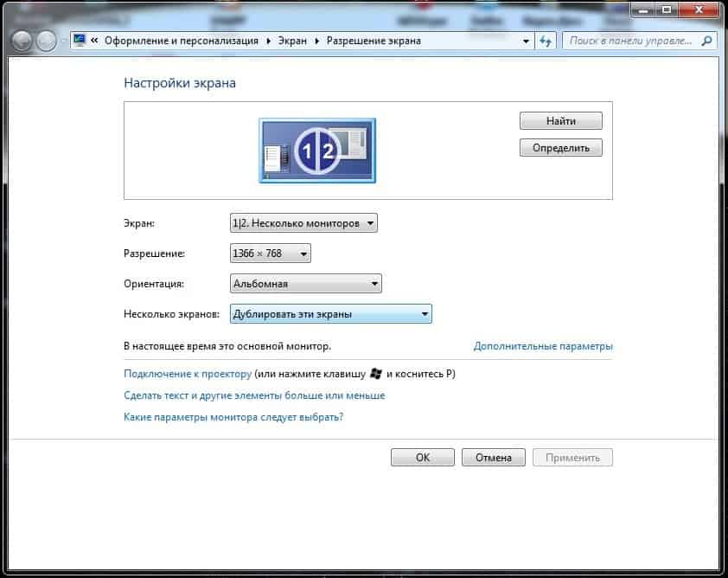Screen dimensions: 728x578
Task: Confirm settings with OK button
Action: [423, 457]
